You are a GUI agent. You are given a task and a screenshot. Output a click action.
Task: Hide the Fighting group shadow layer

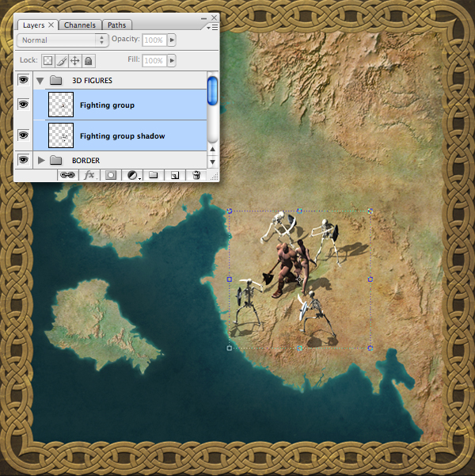tap(24, 135)
